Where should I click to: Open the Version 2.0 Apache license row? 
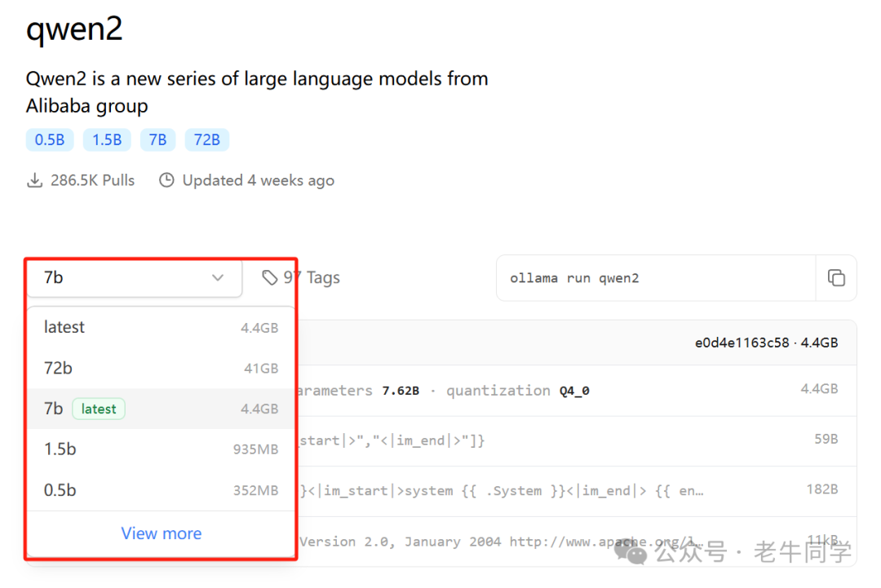pos(577,542)
